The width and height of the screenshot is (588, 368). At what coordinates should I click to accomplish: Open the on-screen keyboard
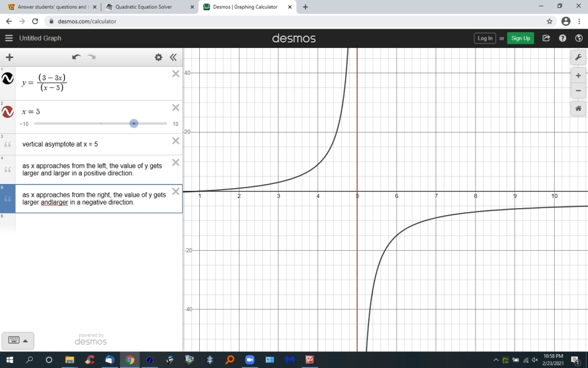point(14,340)
